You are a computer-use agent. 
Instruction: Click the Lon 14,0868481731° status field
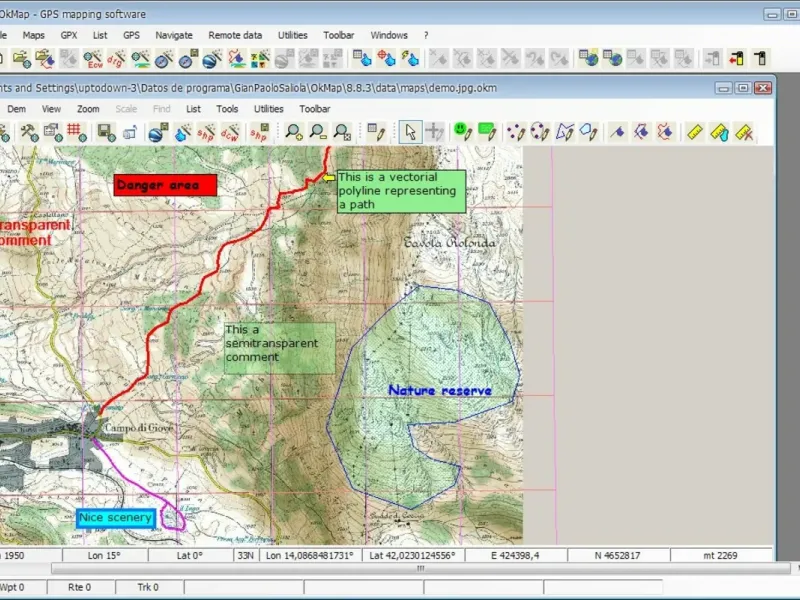[310, 556]
